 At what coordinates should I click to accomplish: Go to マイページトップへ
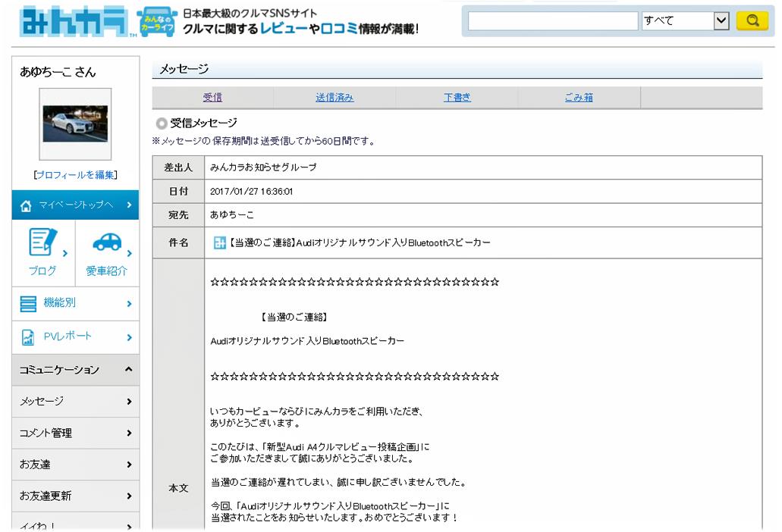(x=75, y=205)
